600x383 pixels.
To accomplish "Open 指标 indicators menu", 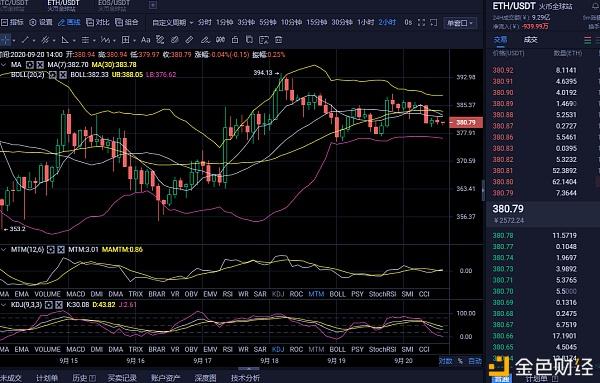I will click(x=12, y=23).
